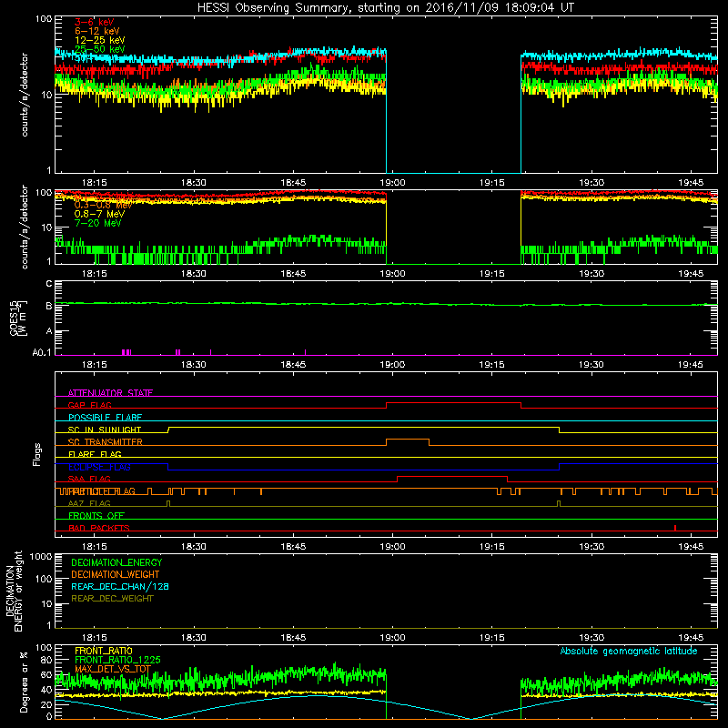Select the FLARE_FLAG label

point(95,454)
